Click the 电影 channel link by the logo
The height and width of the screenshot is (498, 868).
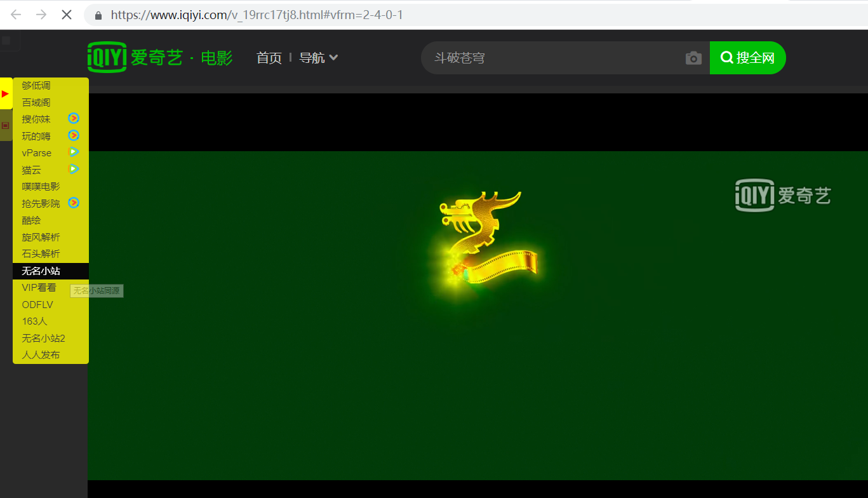(x=217, y=58)
